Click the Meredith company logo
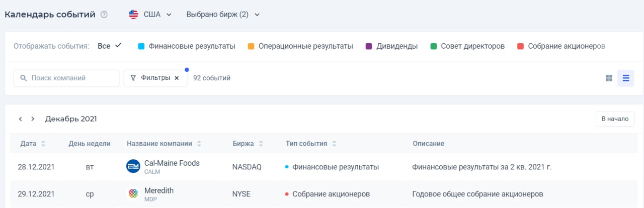This screenshot has height=208, width=644. (x=133, y=194)
